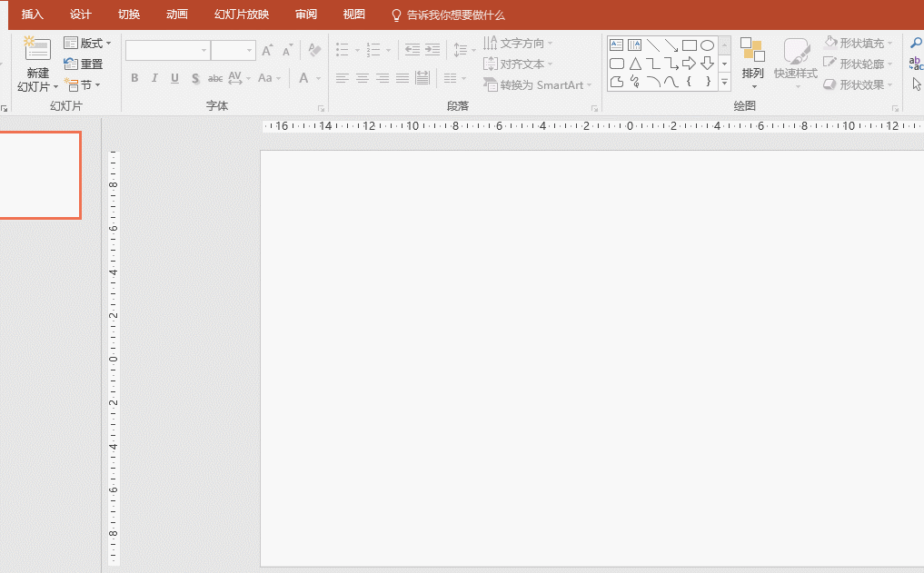The image size is (924, 573).
Task: Toggle underline formatting
Action: (174, 78)
